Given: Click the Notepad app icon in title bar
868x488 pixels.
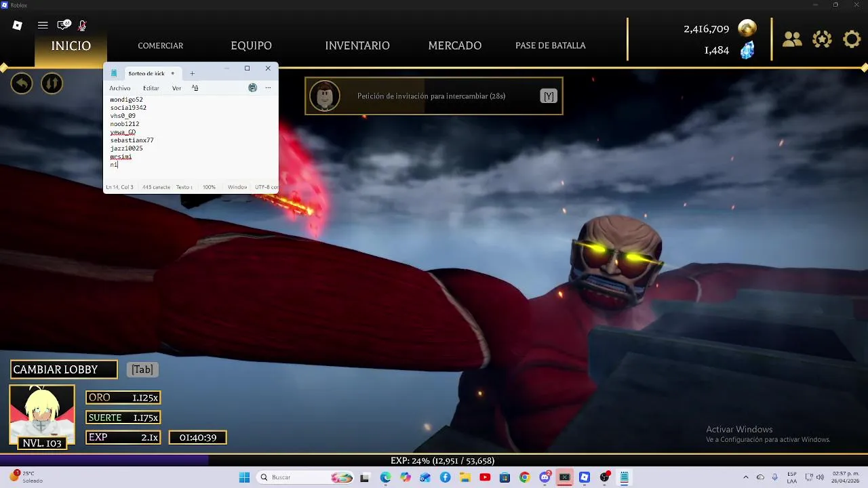Looking at the screenshot, I should click(x=114, y=73).
